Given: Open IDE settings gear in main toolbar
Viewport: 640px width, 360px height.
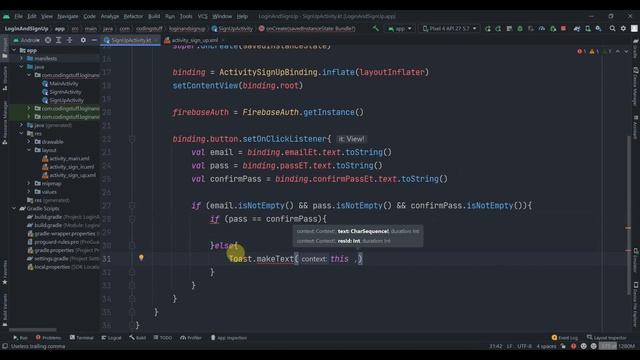Looking at the screenshot, I should (x=623, y=29).
